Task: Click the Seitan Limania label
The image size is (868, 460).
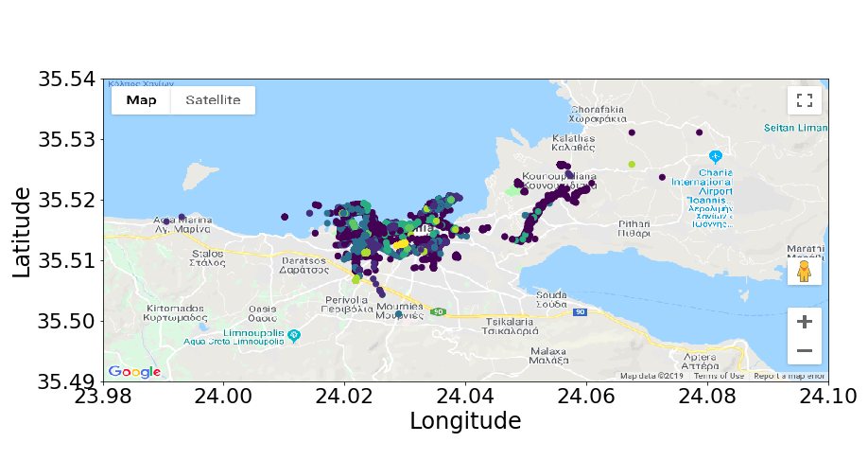Action: pos(796,128)
